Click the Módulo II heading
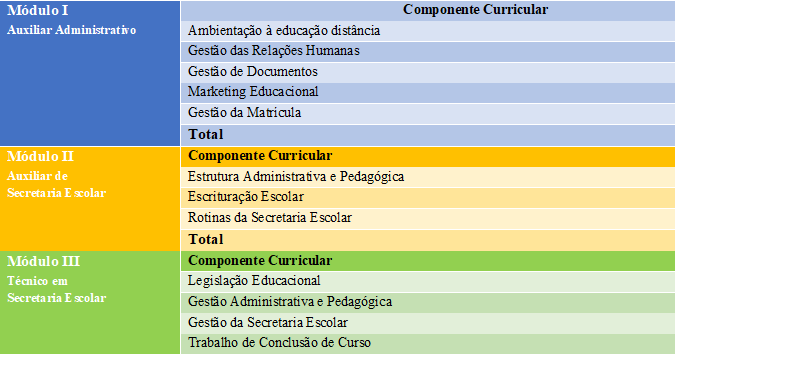 (40, 157)
